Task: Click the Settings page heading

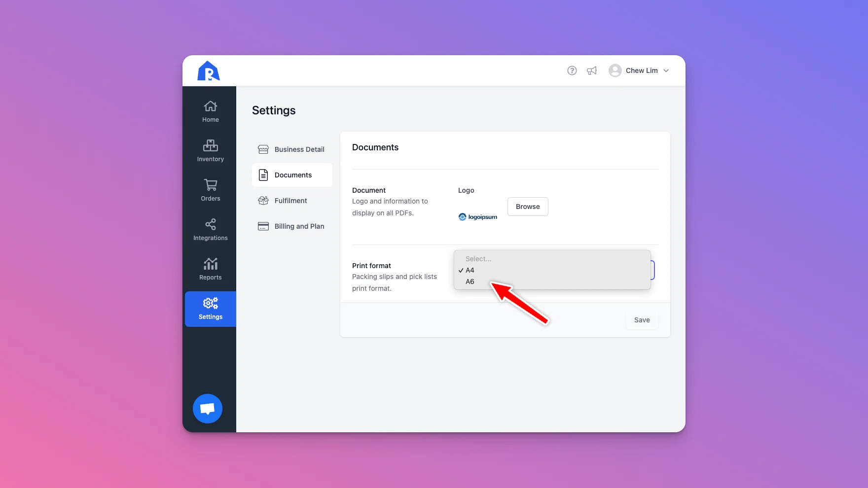Action: (x=274, y=110)
